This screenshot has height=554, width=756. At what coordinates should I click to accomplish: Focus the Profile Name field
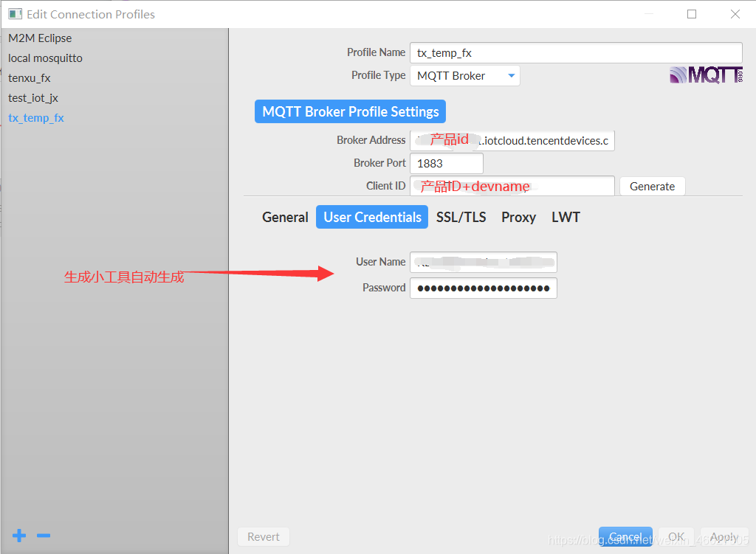click(x=576, y=53)
